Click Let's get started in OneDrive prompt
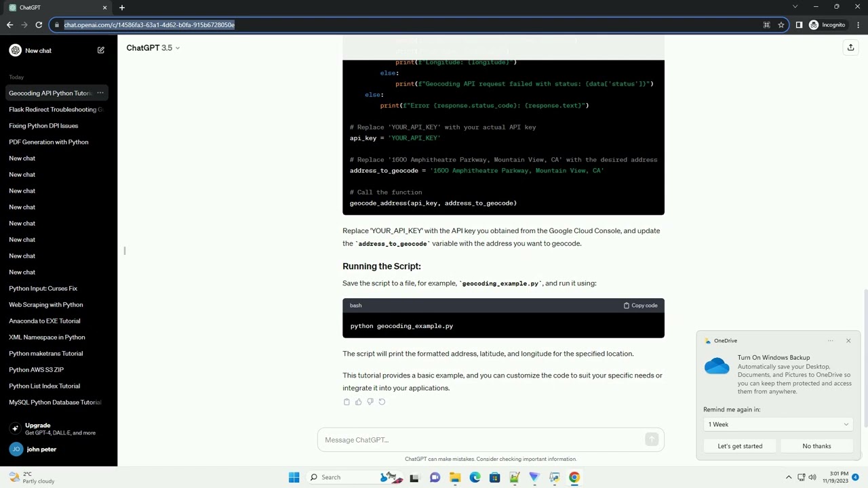The width and height of the screenshot is (868, 488). tap(740, 446)
